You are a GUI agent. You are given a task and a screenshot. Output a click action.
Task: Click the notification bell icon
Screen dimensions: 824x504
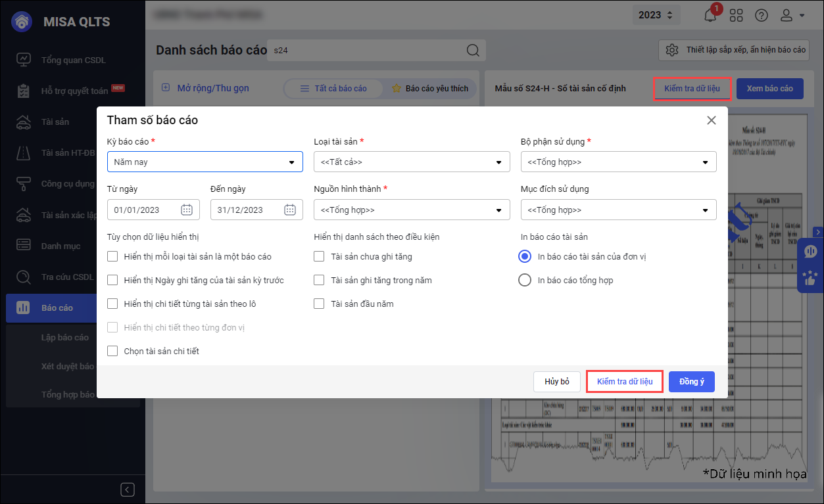click(710, 15)
